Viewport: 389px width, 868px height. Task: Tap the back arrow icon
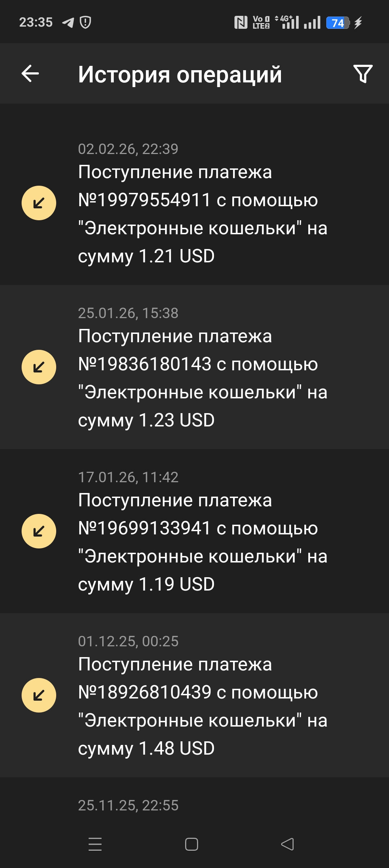tap(30, 74)
